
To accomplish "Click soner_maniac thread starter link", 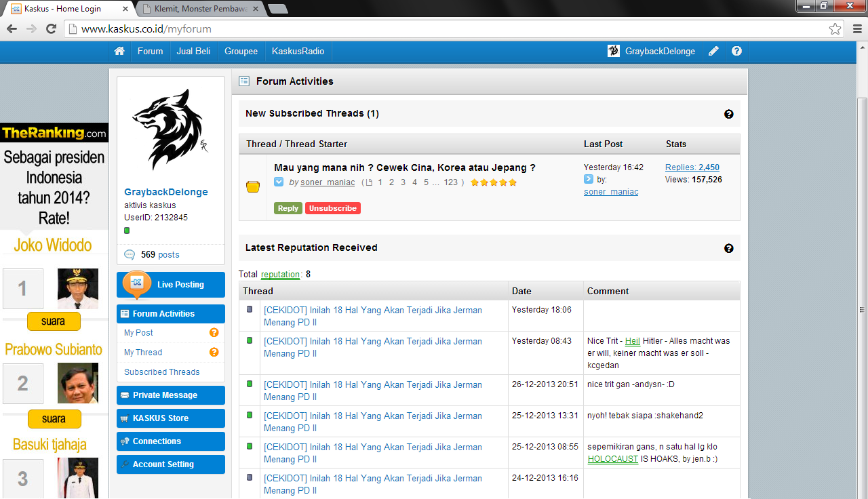I will (x=328, y=182).
